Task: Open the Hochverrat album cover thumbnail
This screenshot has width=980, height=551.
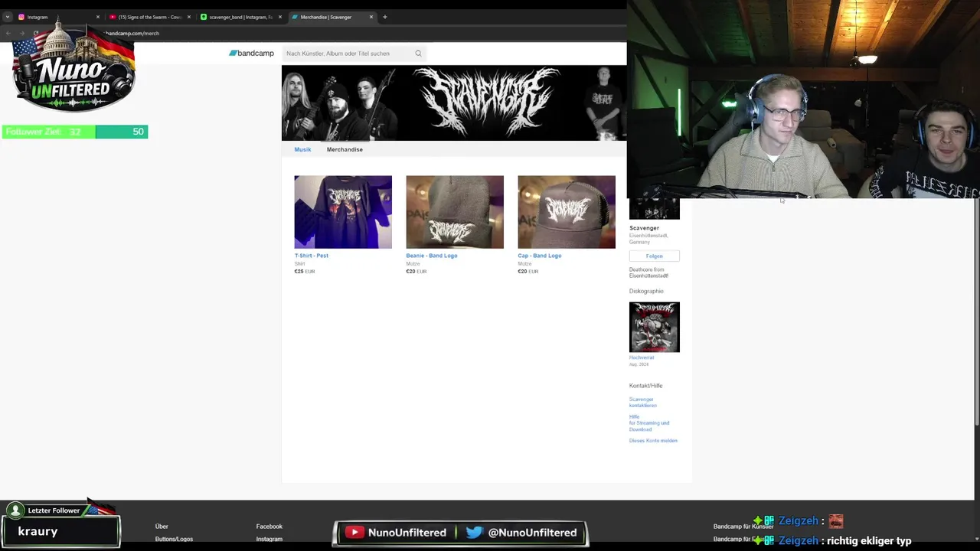Action: [x=655, y=327]
